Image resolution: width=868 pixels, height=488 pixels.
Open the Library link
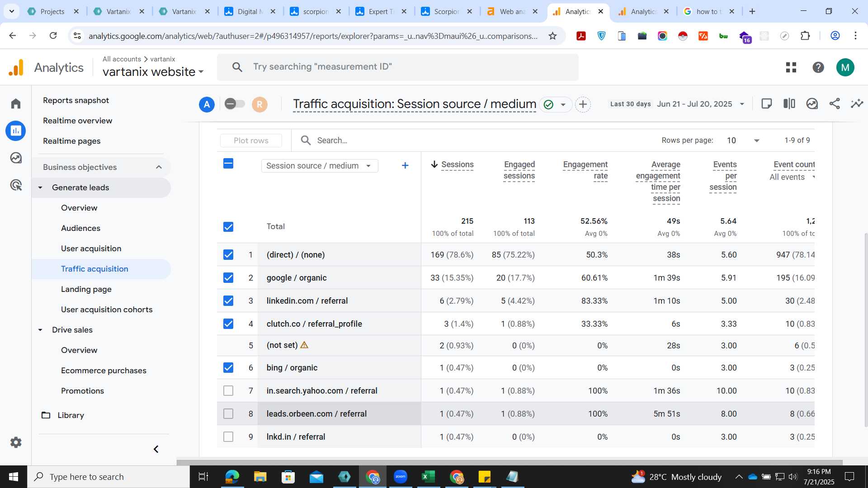71,415
